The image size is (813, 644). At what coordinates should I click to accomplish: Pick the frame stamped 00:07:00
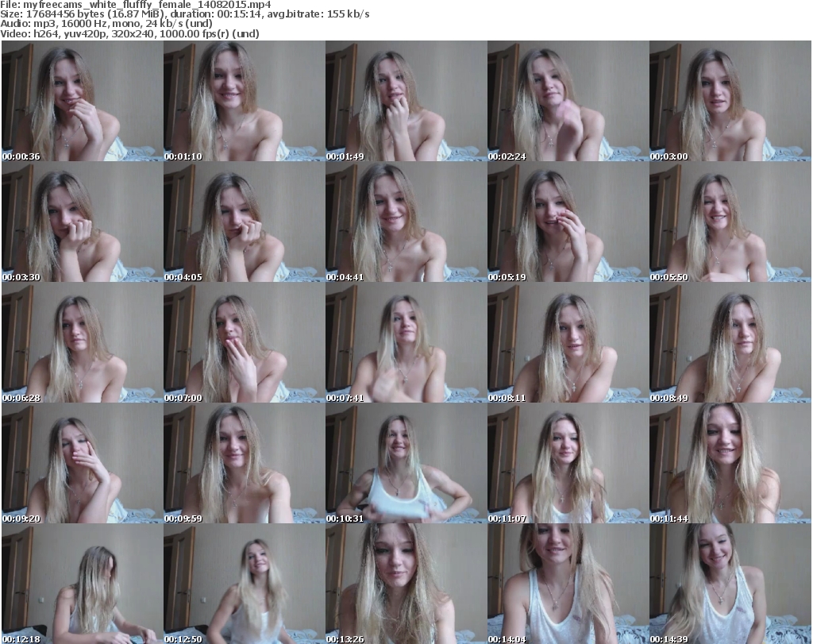click(245, 343)
